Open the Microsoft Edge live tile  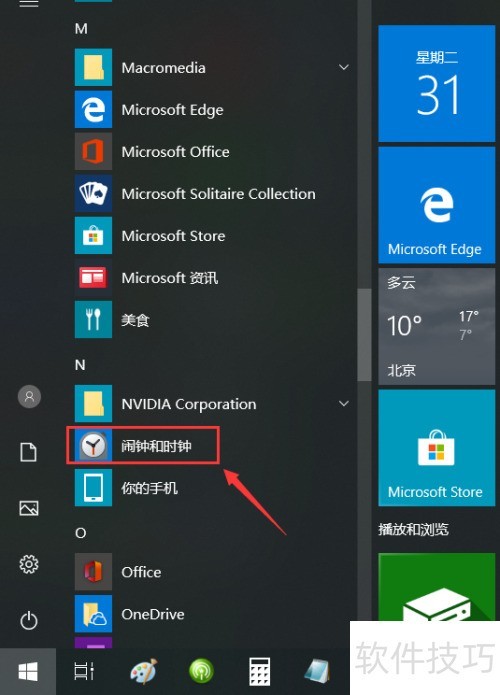click(437, 205)
